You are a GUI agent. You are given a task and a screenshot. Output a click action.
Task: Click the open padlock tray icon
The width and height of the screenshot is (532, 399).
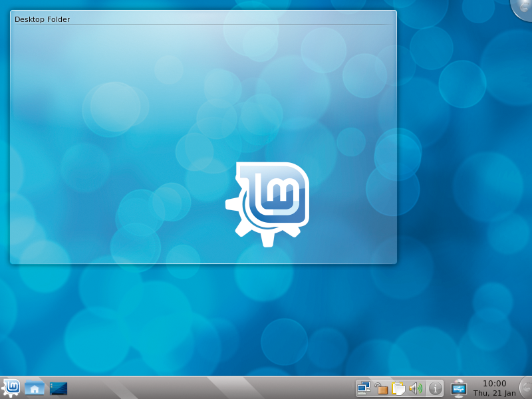[x=381, y=388]
